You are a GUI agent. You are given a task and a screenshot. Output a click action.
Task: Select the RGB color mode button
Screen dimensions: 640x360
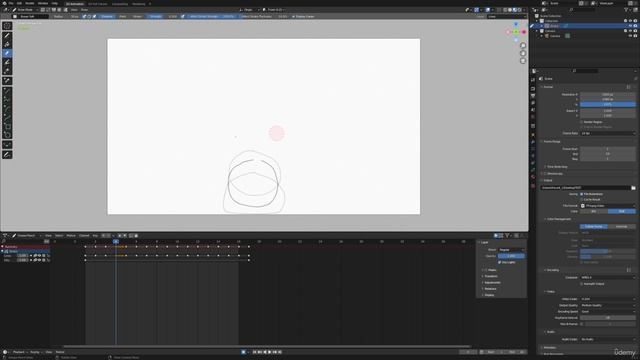[x=622, y=211]
